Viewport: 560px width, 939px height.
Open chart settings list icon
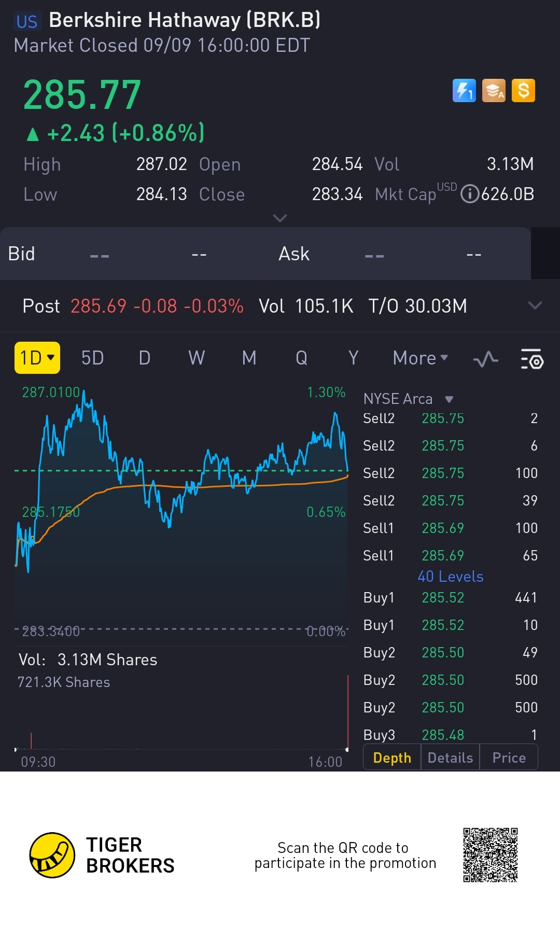click(531, 359)
